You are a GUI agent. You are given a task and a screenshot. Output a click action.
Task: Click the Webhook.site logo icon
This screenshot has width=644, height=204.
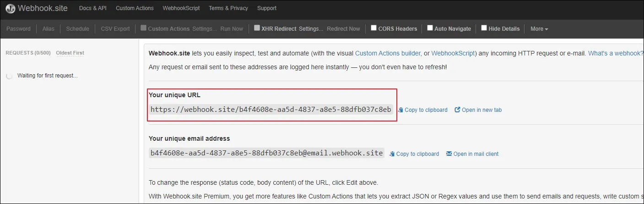10,8
